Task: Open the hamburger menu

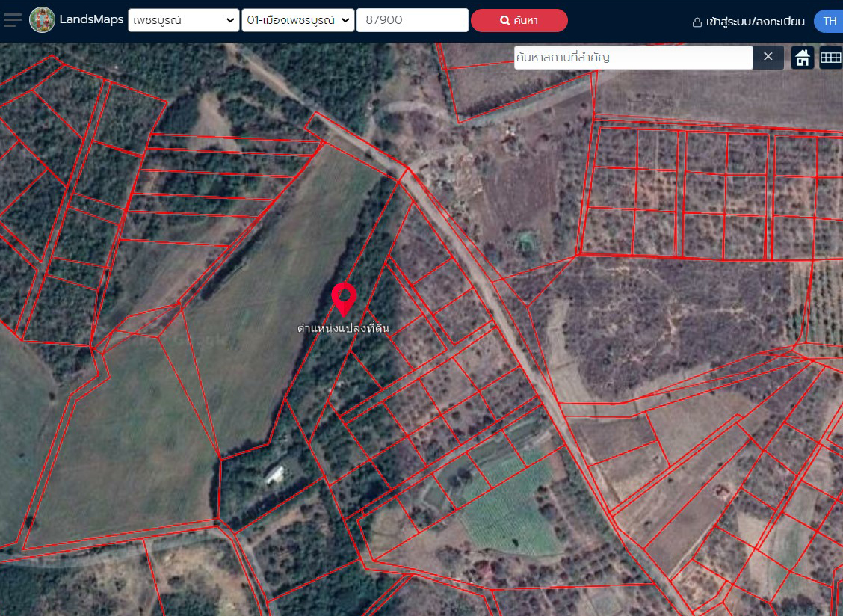Action: point(12,20)
